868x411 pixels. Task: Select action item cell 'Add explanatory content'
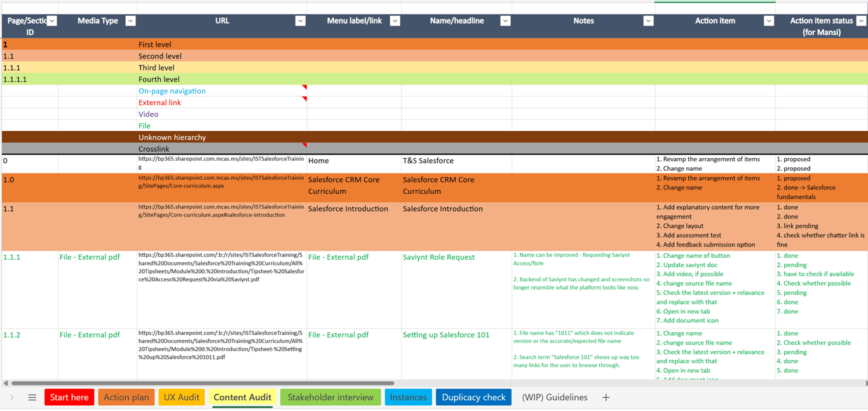click(715, 227)
